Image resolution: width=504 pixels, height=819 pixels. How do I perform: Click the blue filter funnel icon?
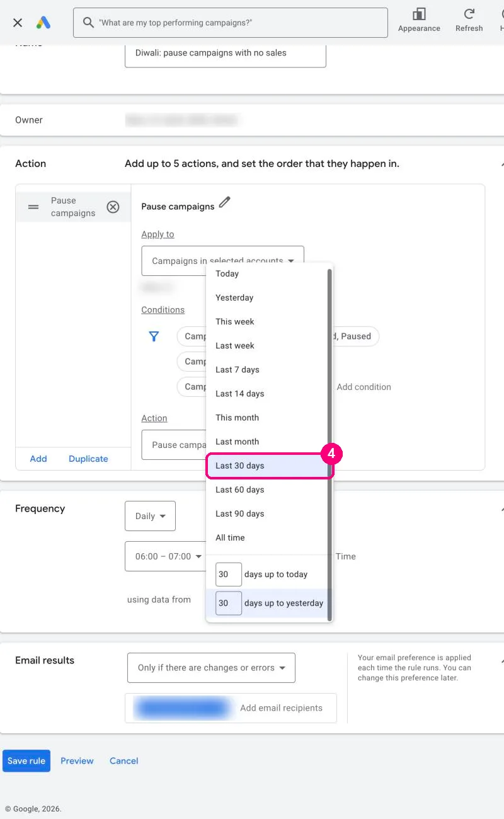tap(154, 336)
